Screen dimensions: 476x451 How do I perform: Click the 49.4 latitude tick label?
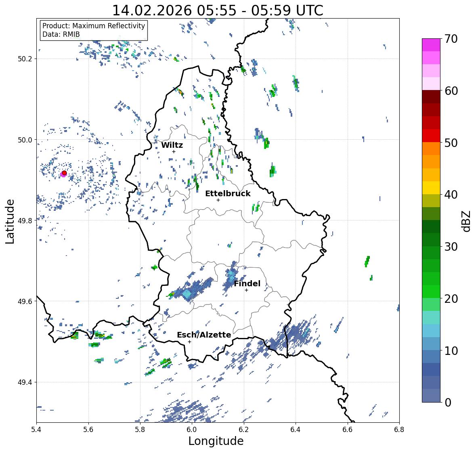click(25, 382)
